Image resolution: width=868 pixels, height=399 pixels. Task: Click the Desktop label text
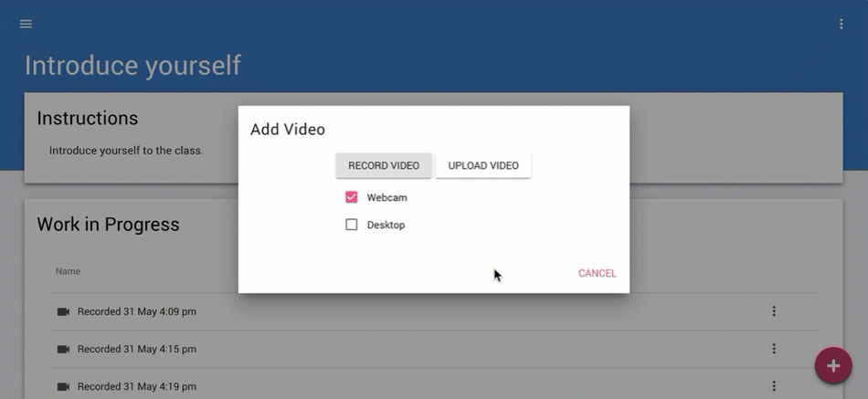386,225
